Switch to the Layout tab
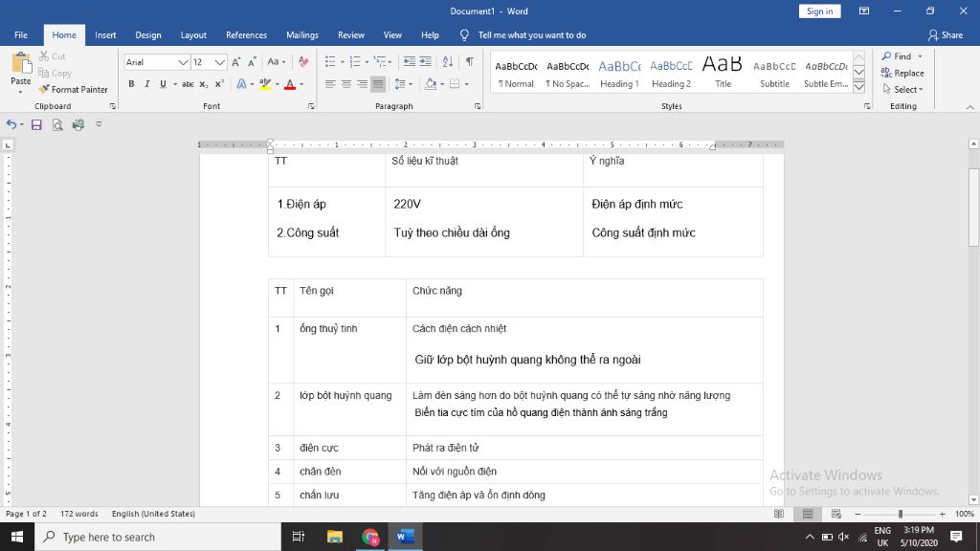The width and height of the screenshot is (980, 551). (193, 35)
